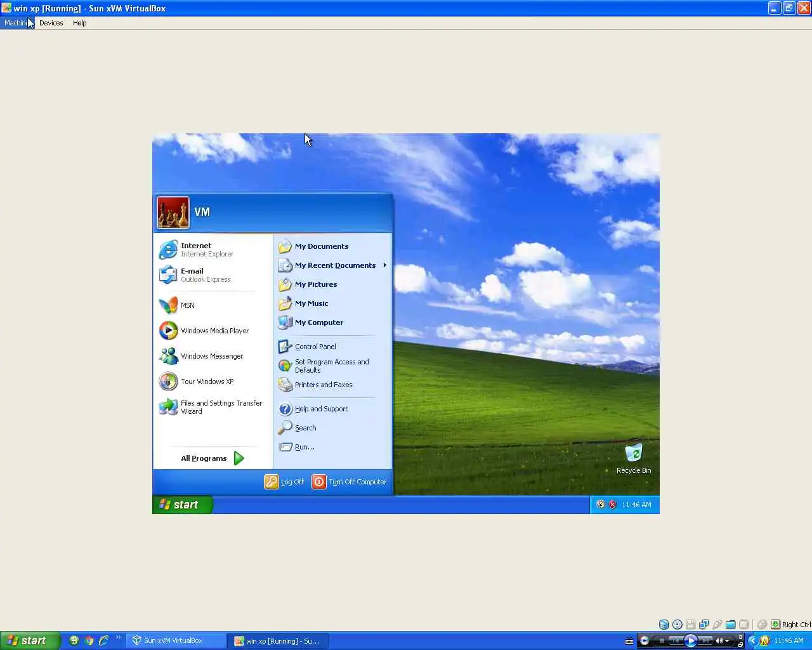Open My Pictures folder
The image size is (812, 650).
point(333,284)
